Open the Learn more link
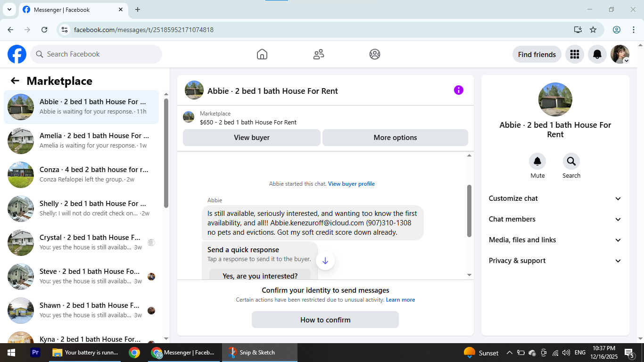 point(400,300)
